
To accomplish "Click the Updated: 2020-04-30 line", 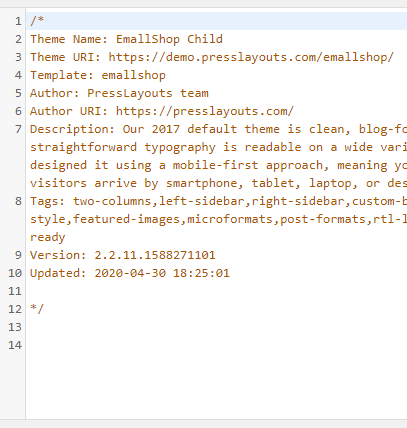I will pyautogui.click(x=130, y=273).
